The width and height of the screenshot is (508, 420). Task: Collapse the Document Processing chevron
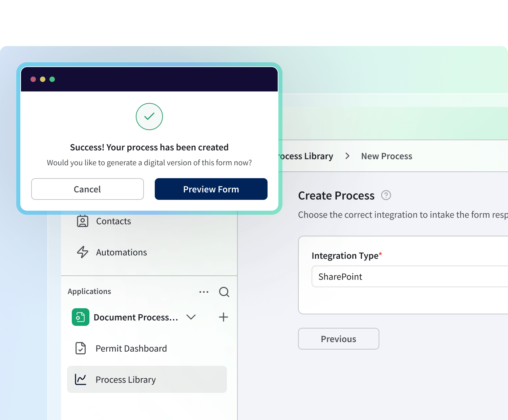[x=191, y=317]
